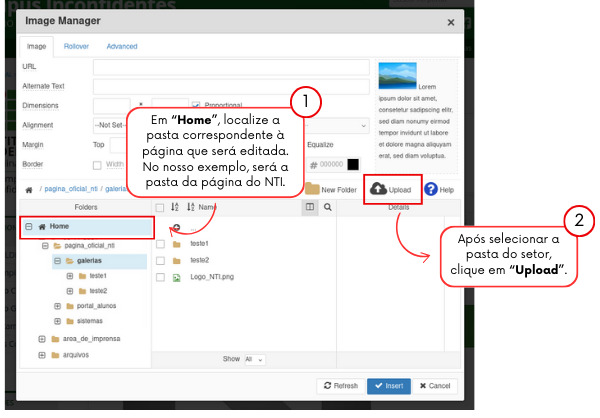Create a folder with New Folder icon
The height and width of the screenshot is (418, 600).
[313, 189]
